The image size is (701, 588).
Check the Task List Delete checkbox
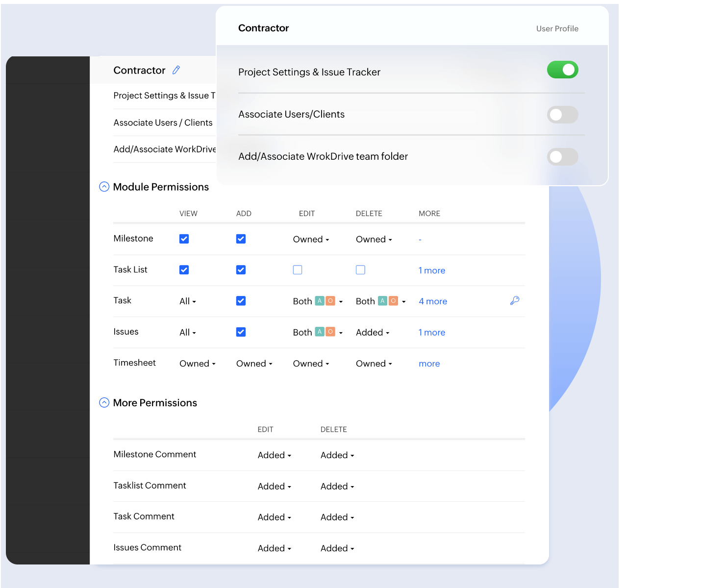point(360,270)
